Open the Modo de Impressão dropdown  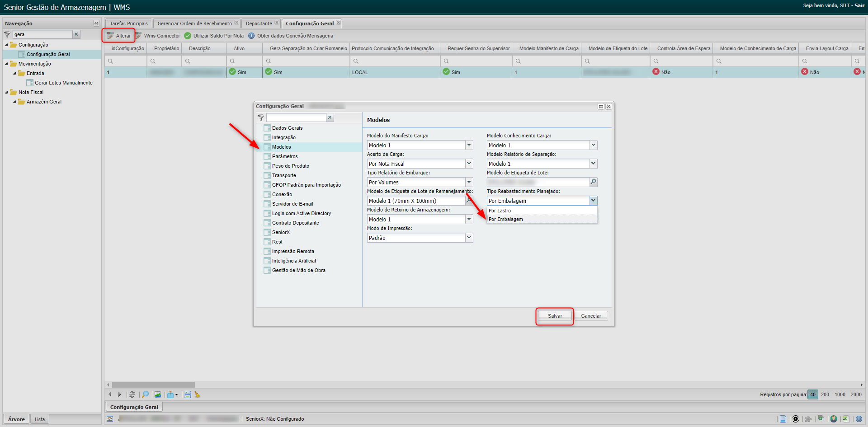(469, 238)
